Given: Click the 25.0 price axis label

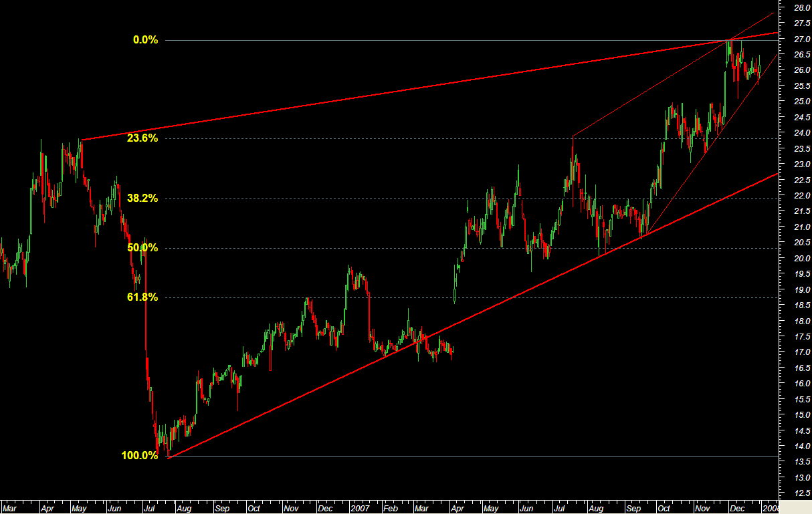Looking at the screenshot, I should point(802,102).
